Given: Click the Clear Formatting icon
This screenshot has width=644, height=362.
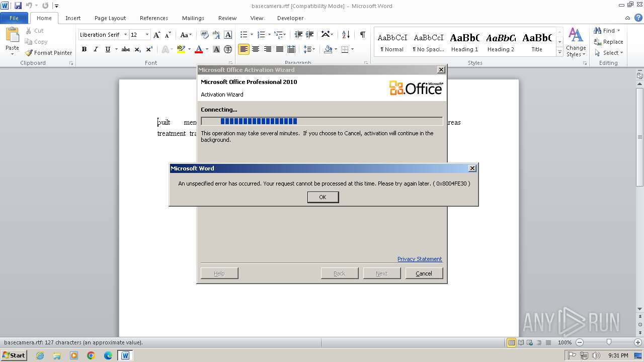Looking at the screenshot, I should (205, 35).
